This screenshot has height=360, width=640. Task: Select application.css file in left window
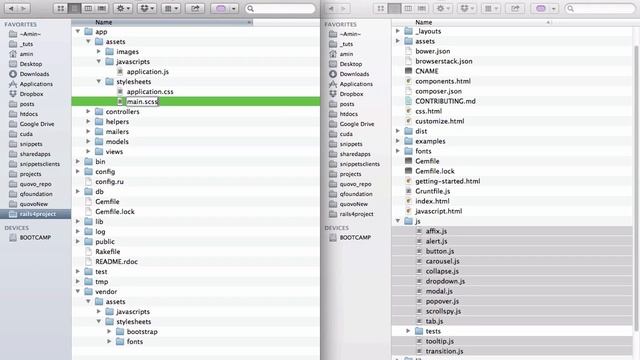pos(150,91)
